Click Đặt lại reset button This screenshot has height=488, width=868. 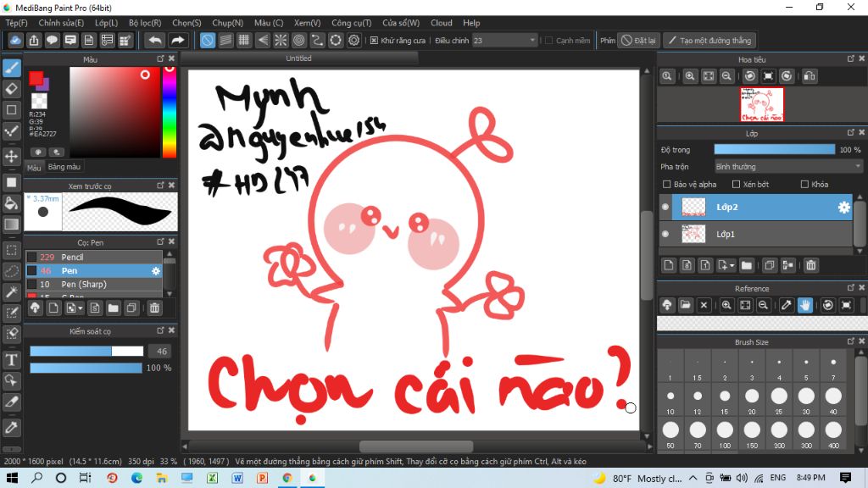[639, 41]
